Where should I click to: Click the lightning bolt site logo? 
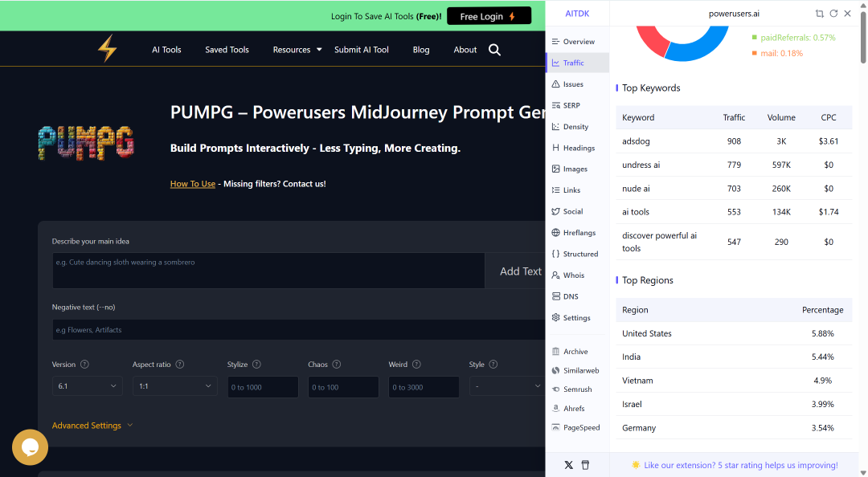point(108,49)
